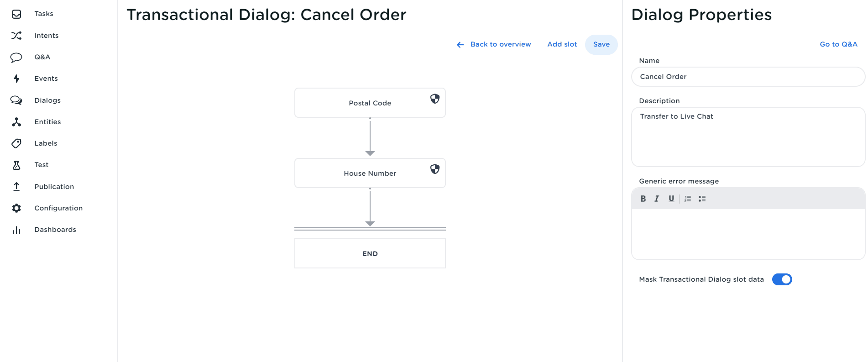Click the Events lightning bolt icon
Screen dimensions: 868x362
coord(16,78)
